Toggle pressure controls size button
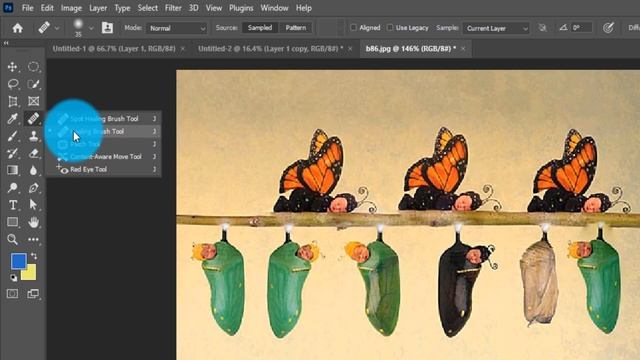The image size is (640, 360). [608, 28]
